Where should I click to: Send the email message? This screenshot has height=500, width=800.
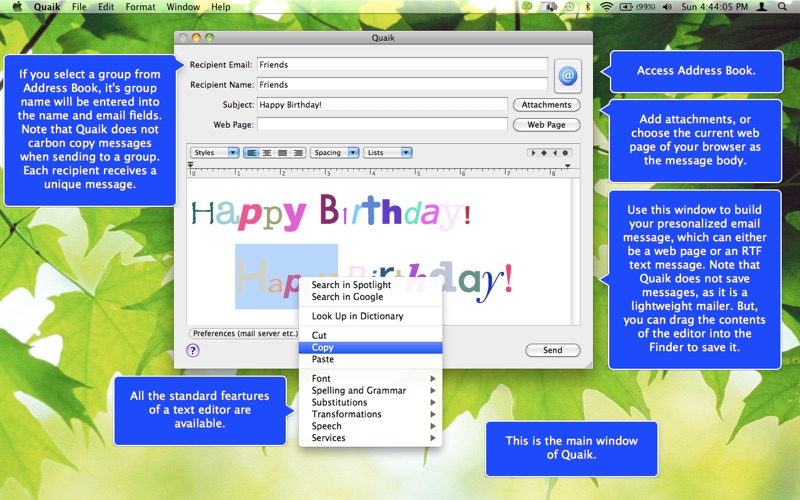pyautogui.click(x=553, y=350)
